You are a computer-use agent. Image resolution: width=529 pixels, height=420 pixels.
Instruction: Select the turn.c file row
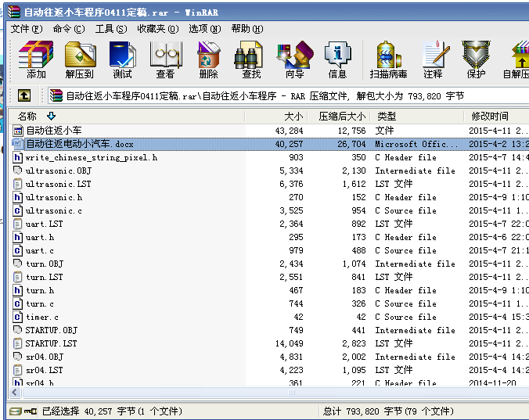click(x=269, y=303)
